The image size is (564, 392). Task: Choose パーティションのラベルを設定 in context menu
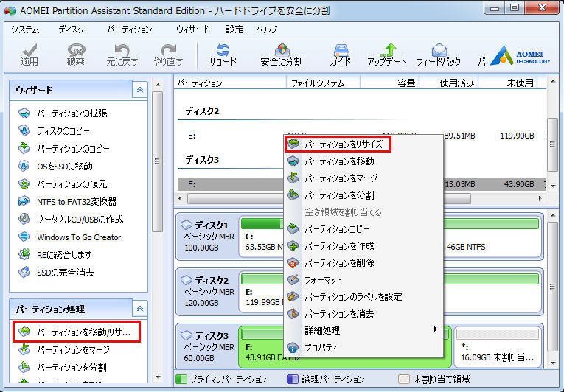click(x=364, y=297)
